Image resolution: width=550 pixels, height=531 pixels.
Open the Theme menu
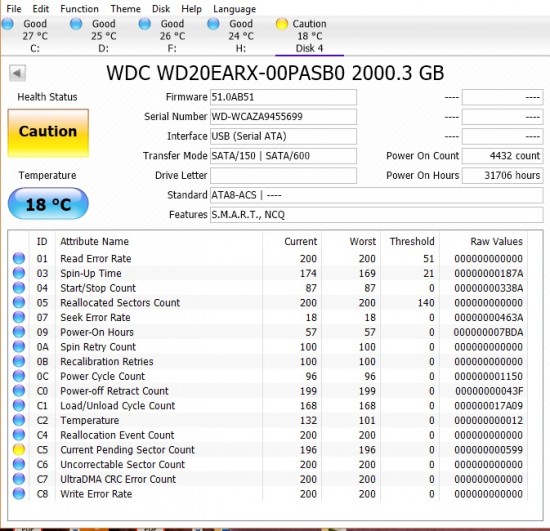coord(126,9)
